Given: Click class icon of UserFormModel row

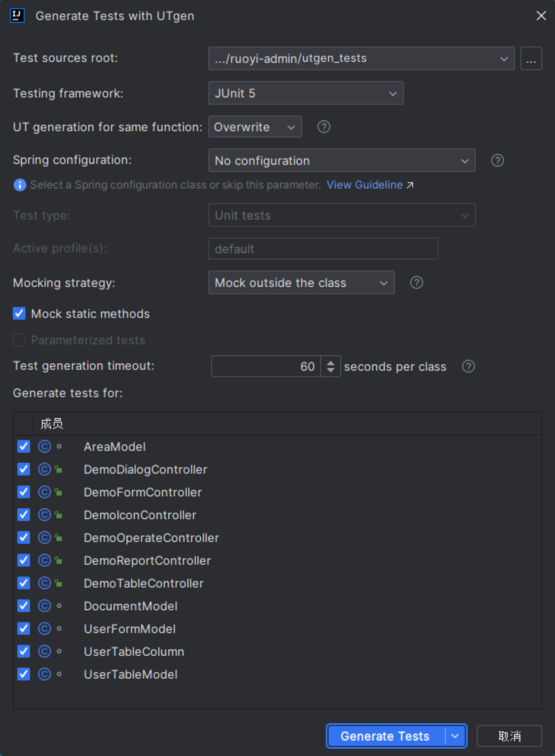Looking at the screenshot, I should (44, 629).
